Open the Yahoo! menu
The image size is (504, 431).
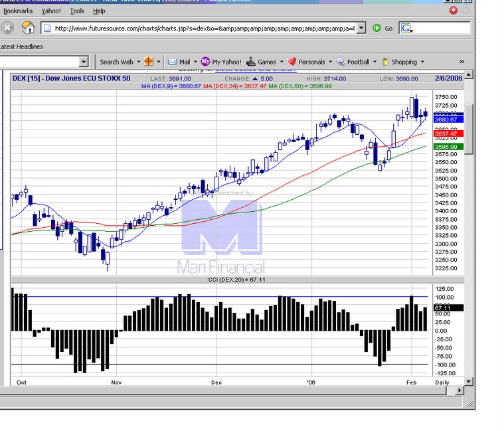tap(51, 11)
